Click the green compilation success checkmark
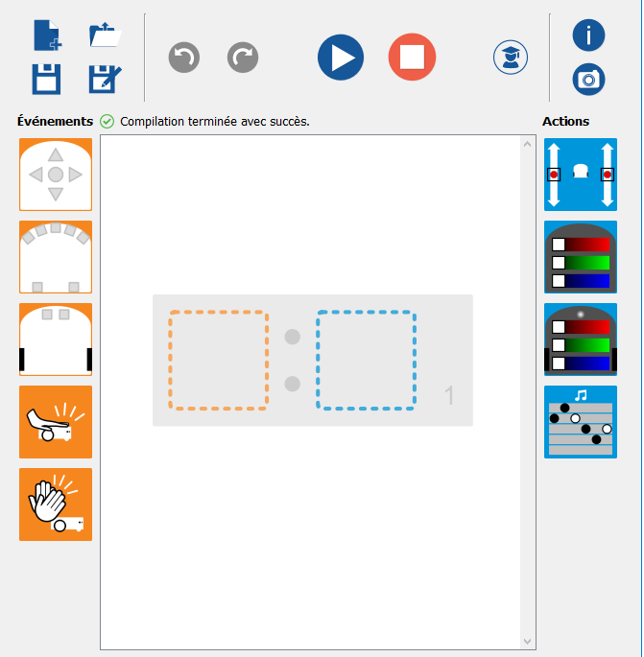This screenshot has width=644, height=657. (x=107, y=122)
